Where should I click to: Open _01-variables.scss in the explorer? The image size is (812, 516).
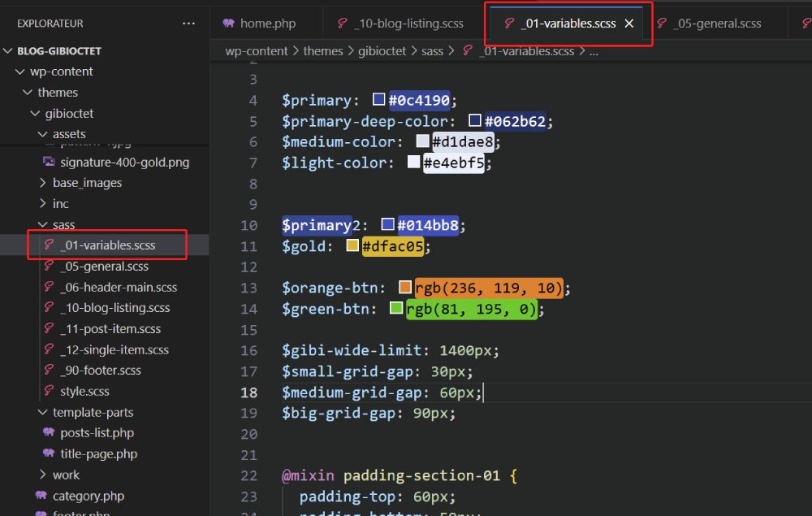click(108, 245)
